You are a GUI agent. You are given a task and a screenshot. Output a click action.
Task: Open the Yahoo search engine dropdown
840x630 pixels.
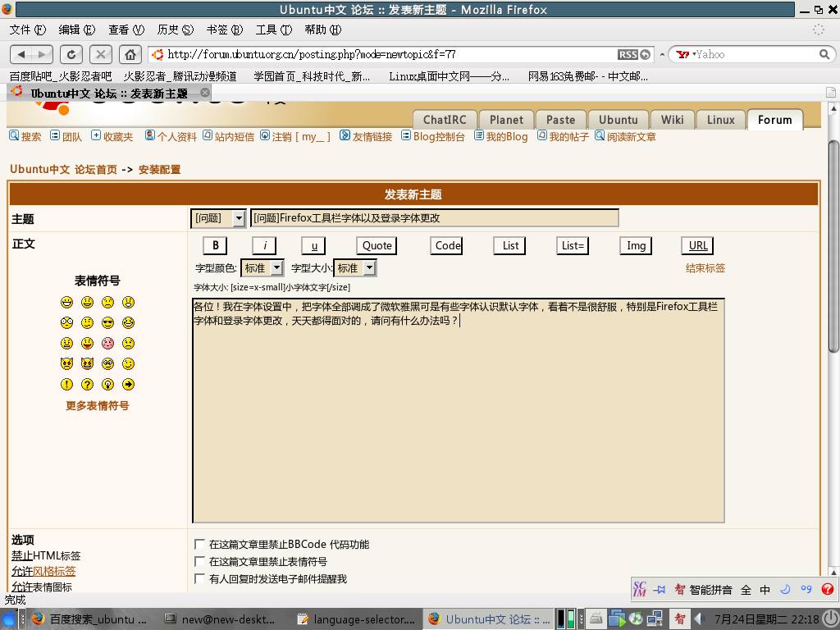(685, 54)
